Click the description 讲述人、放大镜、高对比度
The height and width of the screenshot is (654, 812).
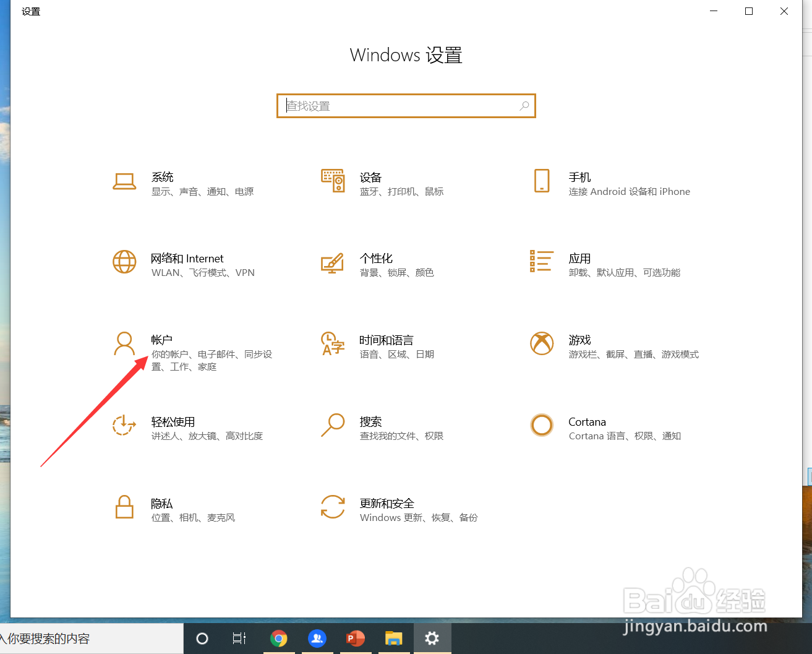[207, 436]
